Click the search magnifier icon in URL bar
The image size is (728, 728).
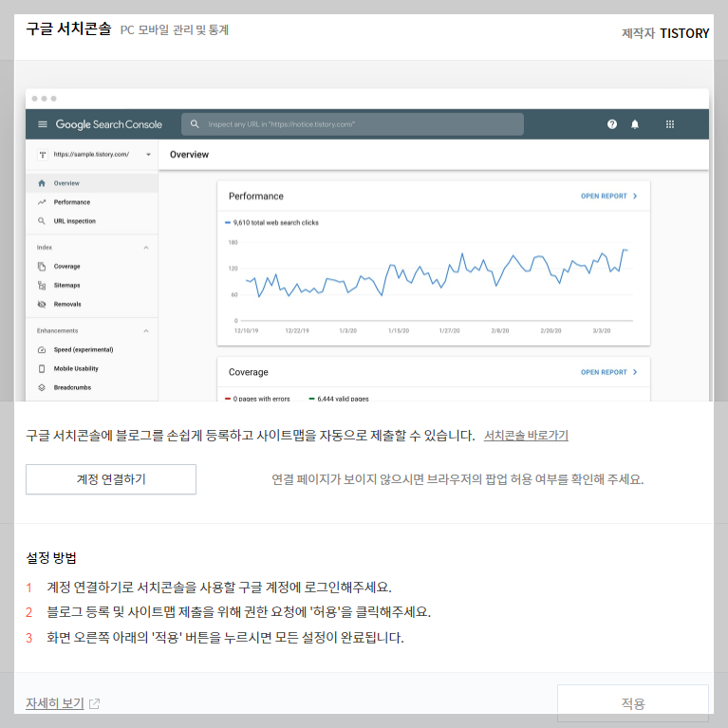(195, 124)
